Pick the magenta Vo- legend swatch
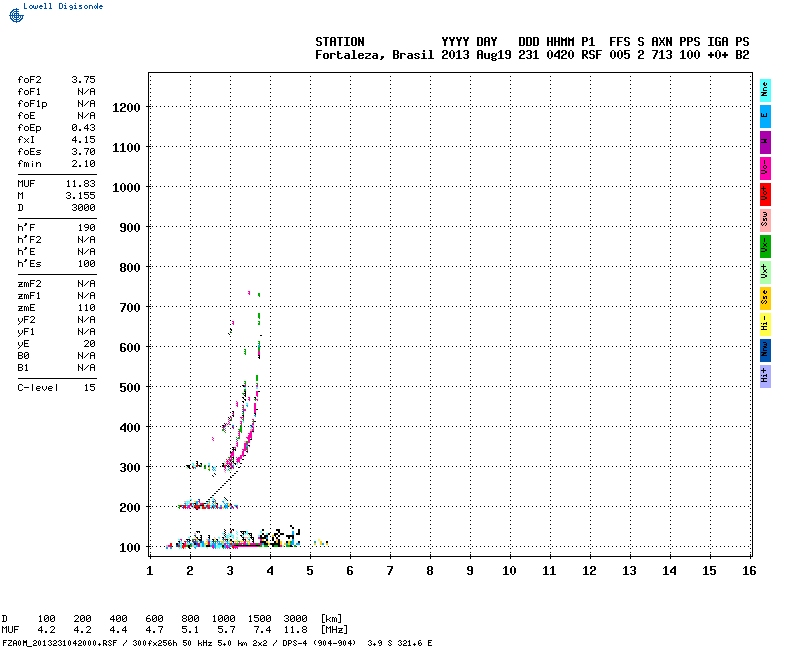Viewport: 800px width, 650px height. (765, 168)
